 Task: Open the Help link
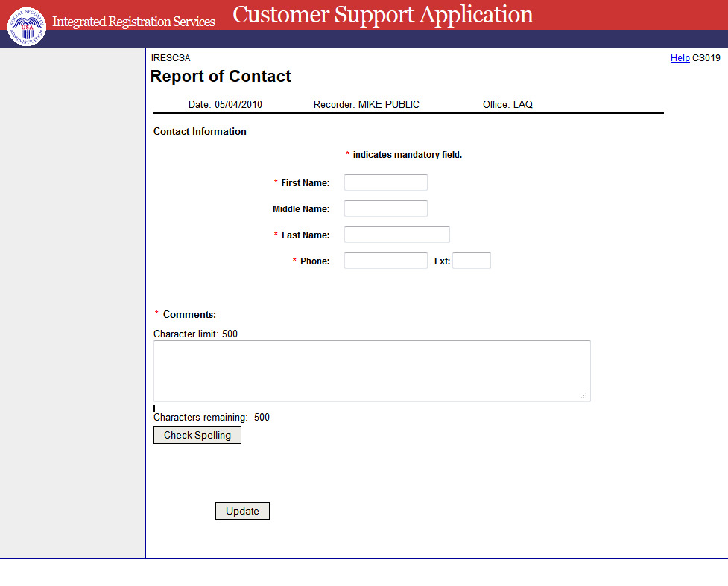(680, 58)
